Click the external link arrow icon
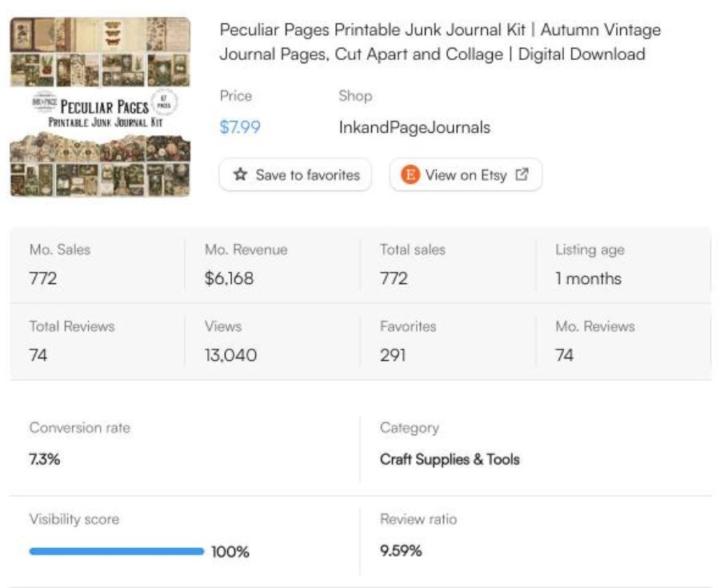 (x=522, y=174)
